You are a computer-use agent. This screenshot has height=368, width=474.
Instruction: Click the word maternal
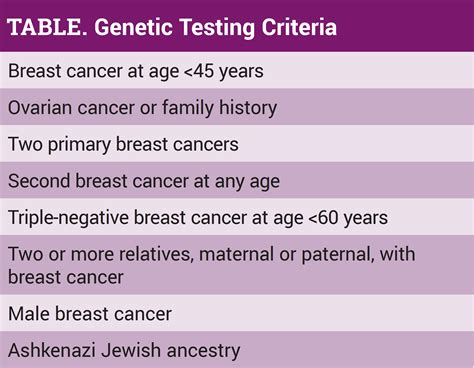coord(236,254)
